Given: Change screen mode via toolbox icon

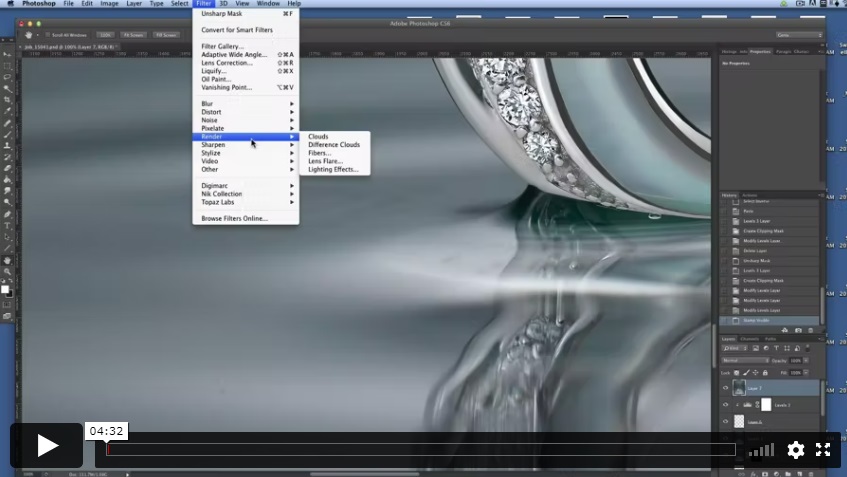Looking at the screenshot, I should [x=7, y=316].
